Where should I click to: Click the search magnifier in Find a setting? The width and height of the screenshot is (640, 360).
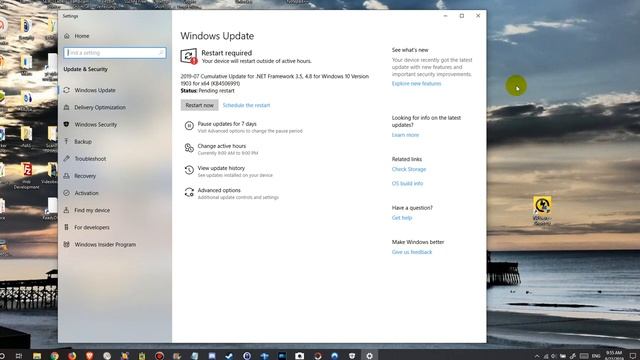point(161,53)
